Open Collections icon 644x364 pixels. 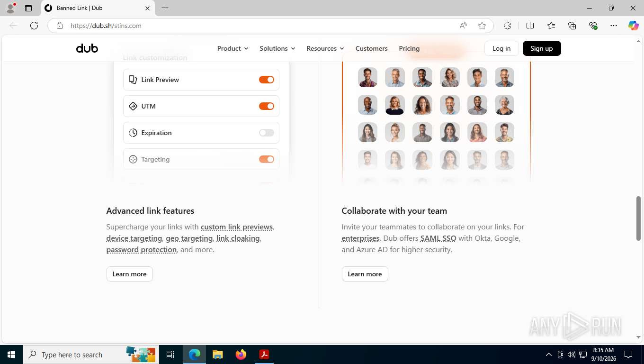coord(572,26)
